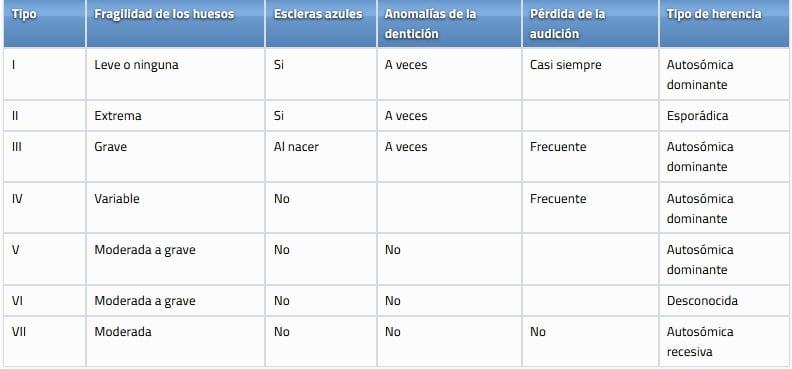The image size is (792, 369).
Task: Click the 'Casi siempre' cell
Action: [565, 65]
